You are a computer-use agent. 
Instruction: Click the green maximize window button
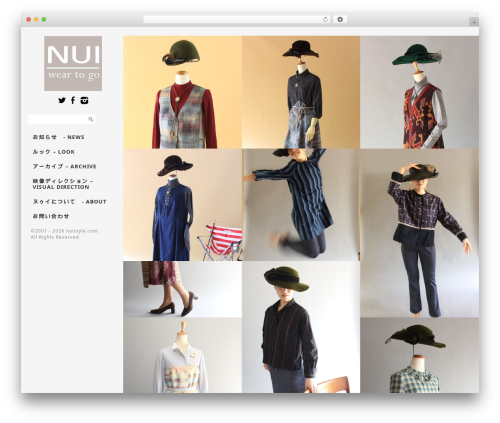[x=44, y=20]
